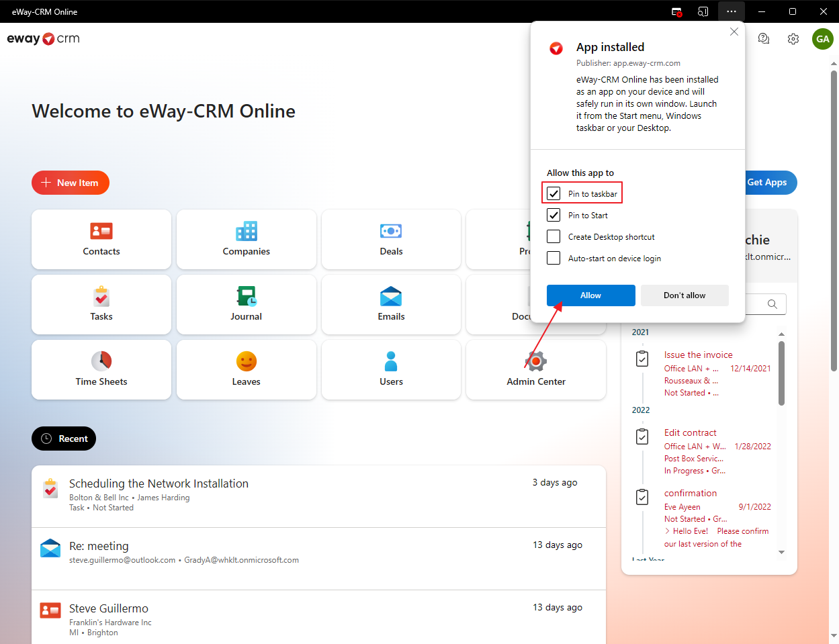Click task icon next to Issue the invoice
Screen dimensions: 839x644
[x=642, y=359]
